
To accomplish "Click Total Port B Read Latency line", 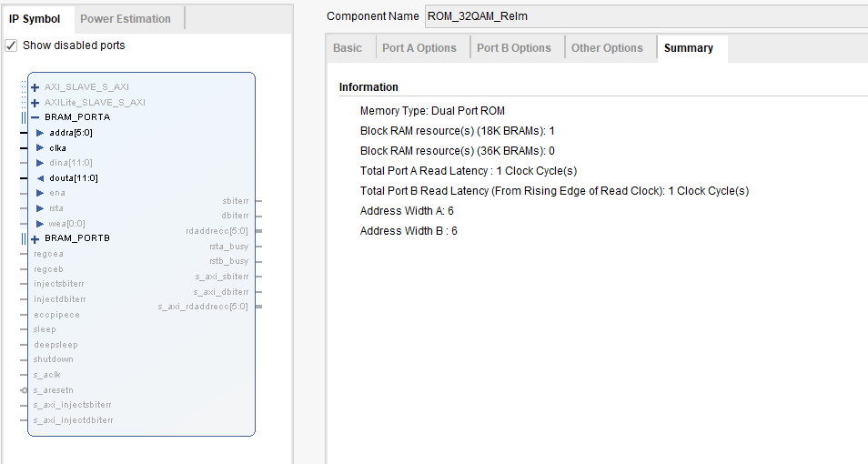I will pyautogui.click(x=554, y=190).
